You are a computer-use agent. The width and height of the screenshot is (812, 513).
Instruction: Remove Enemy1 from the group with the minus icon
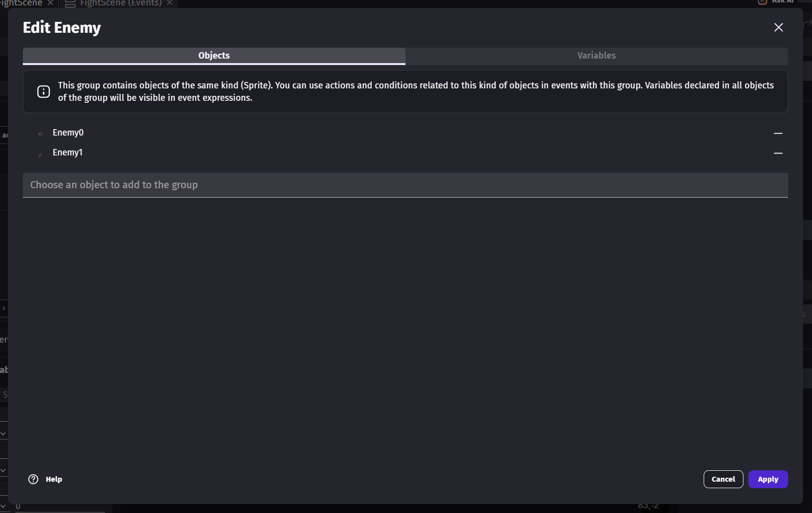tap(778, 153)
